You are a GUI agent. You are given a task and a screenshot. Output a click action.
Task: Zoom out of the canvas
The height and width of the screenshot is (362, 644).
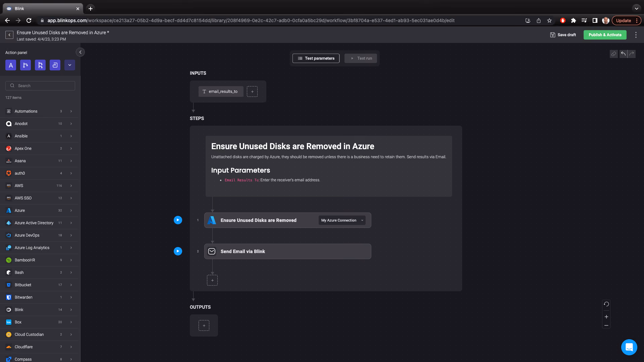(x=606, y=325)
